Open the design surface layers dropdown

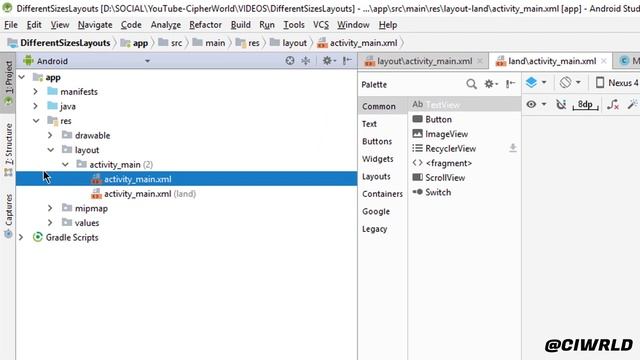pos(536,82)
